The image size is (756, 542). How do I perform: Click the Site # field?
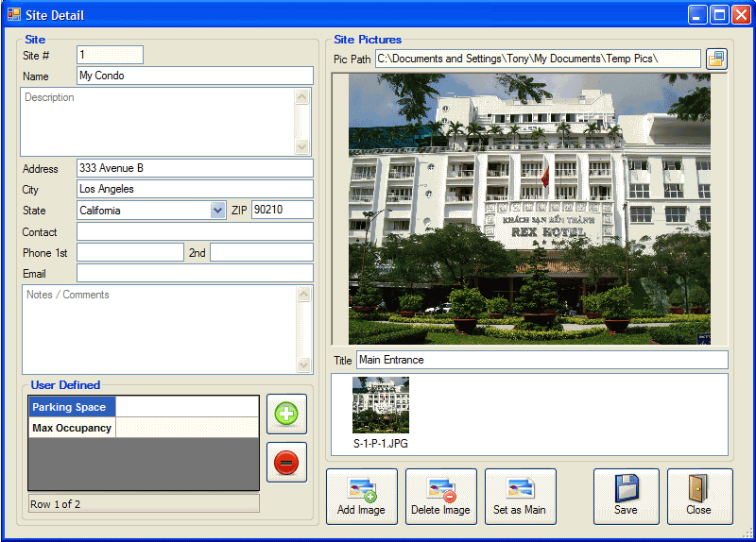tap(110, 55)
